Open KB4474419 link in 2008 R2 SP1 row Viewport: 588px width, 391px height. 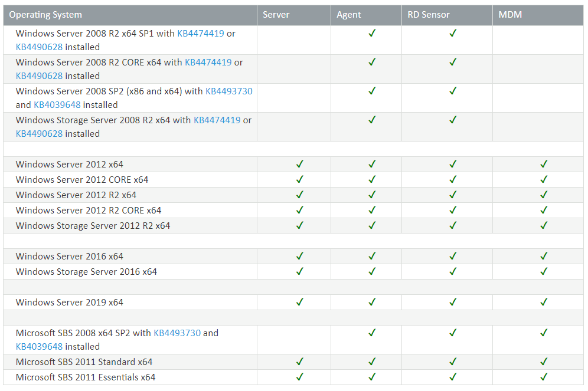pyautogui.click(x=201, y=34)
